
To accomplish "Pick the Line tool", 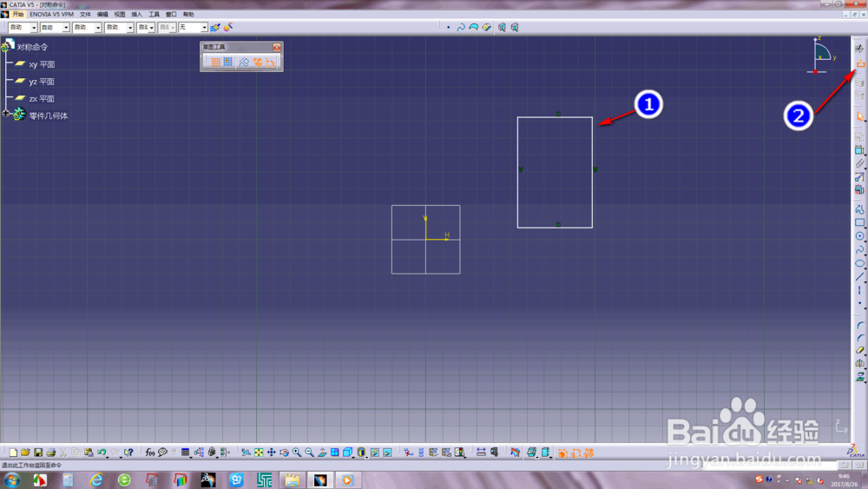I will tap(859, 276).
